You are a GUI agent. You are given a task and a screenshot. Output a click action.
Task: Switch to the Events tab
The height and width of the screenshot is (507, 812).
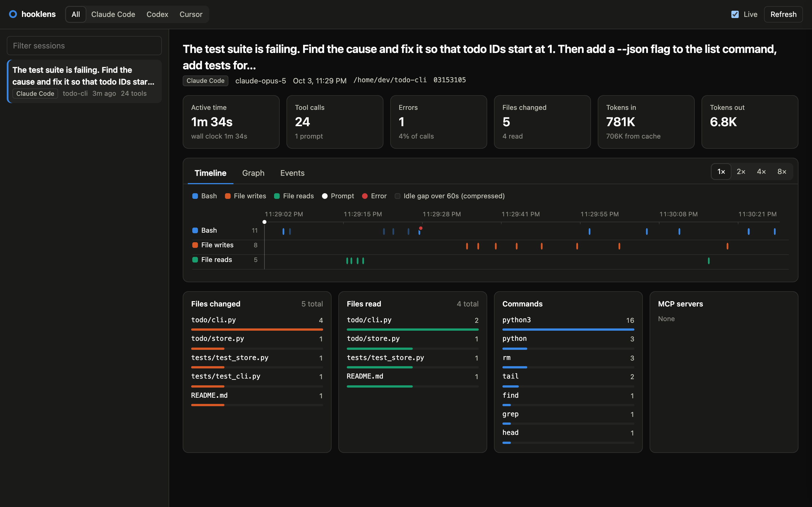(x=292, y=173)
